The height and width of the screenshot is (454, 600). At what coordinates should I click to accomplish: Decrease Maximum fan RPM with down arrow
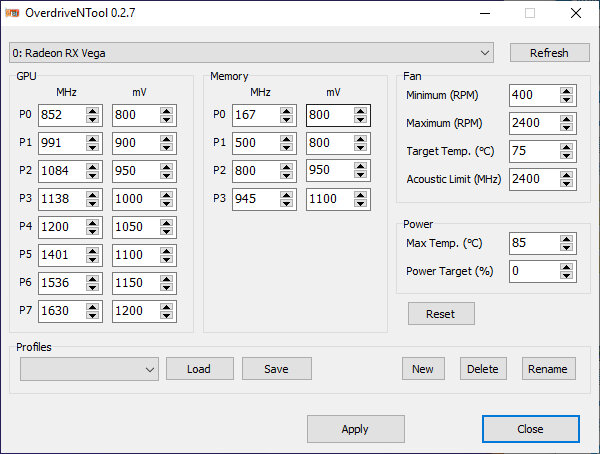[x=566, y=127]
